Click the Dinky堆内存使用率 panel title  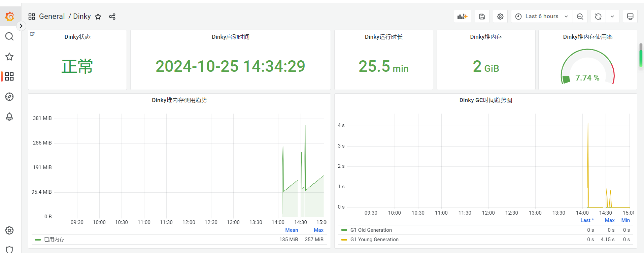point(588,37)
